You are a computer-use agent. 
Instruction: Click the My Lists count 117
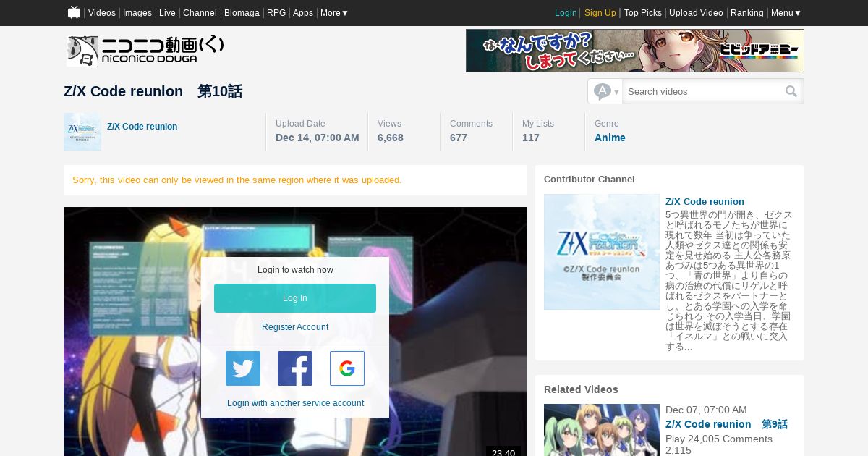531,138
